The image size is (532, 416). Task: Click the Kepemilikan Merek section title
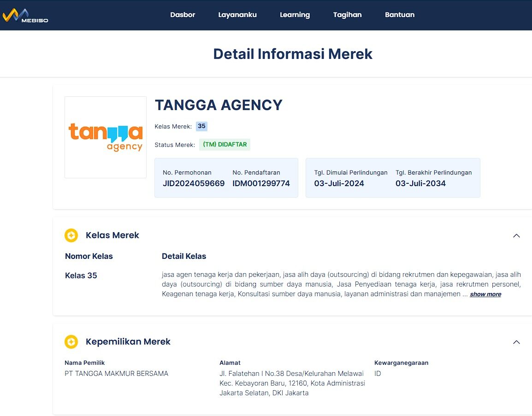click(x=128, y=342)
